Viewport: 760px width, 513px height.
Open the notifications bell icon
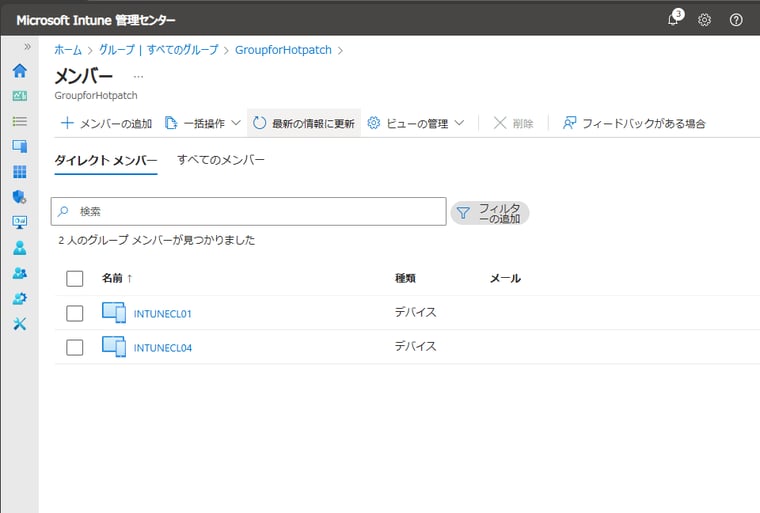pyautogui.click(x=674, y=18)
